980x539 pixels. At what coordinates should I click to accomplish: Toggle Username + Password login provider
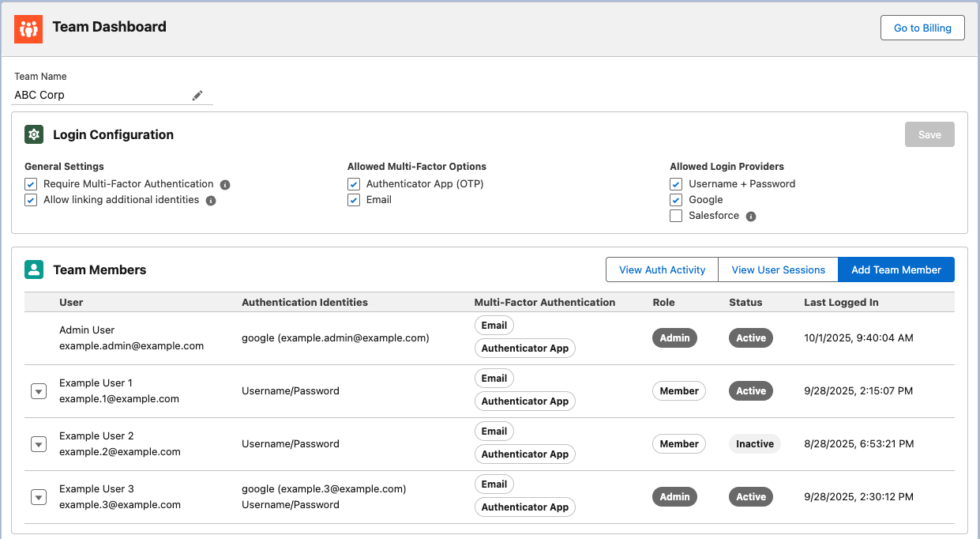pos(676,184)
